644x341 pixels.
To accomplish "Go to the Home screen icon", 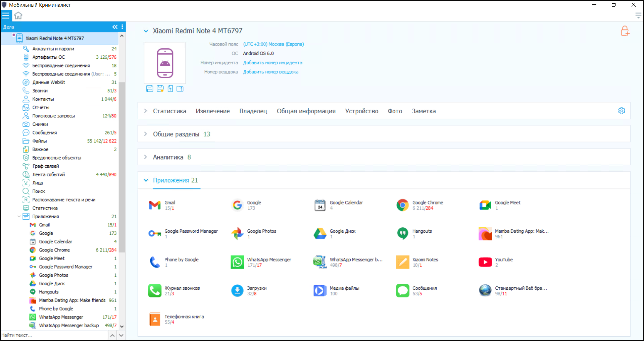I will coord(18,15).
